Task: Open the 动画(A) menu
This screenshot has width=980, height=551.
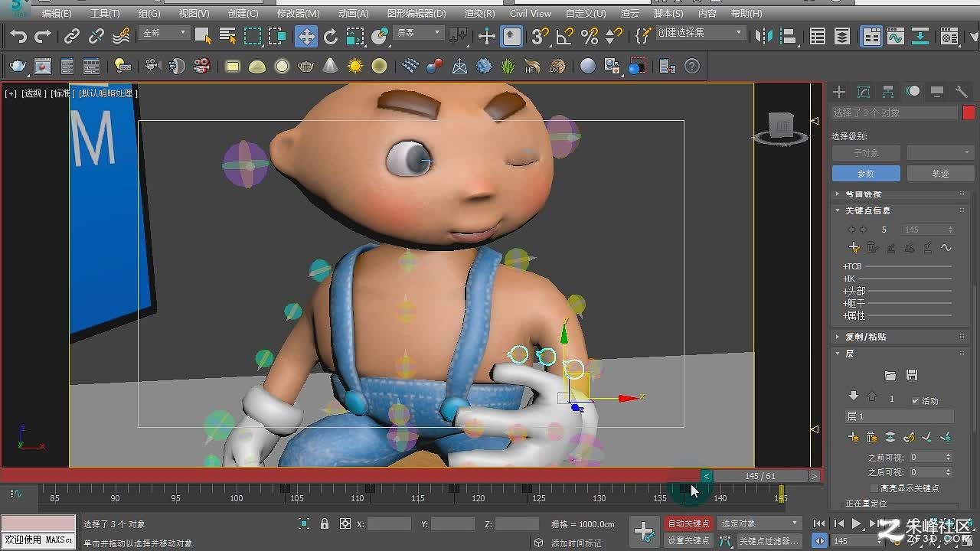Action: (354, 14)
